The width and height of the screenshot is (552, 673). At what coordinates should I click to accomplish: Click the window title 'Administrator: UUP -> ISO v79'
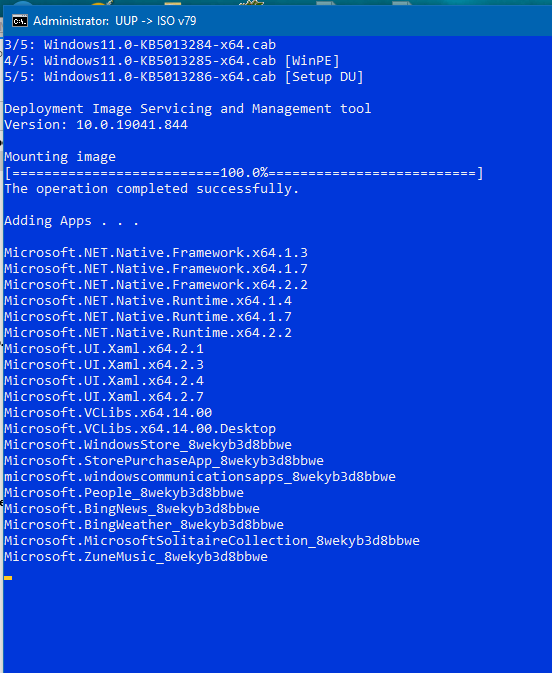pyautogui.click(x=115, y=21)
